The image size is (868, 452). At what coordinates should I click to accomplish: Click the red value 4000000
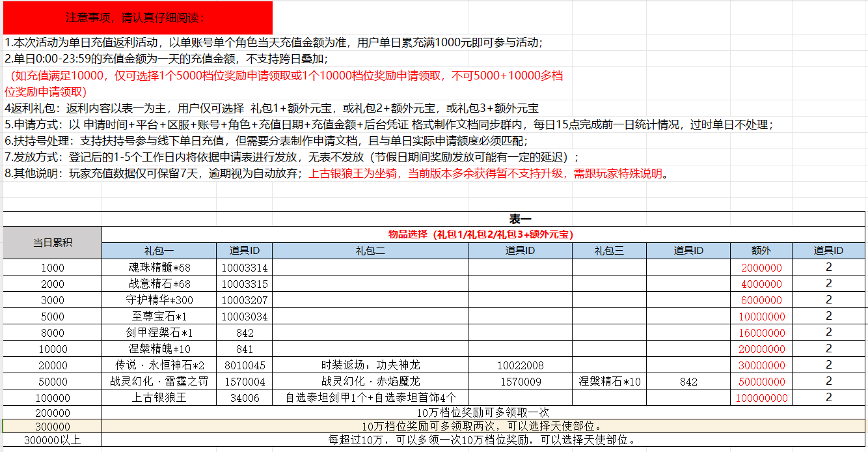[761, 283]
